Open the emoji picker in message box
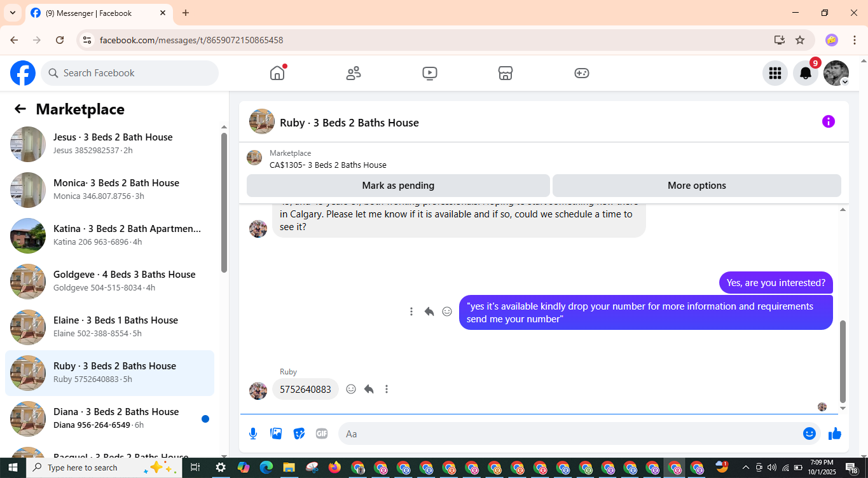This screenshot has height=478, width=868. coord(809,434)
